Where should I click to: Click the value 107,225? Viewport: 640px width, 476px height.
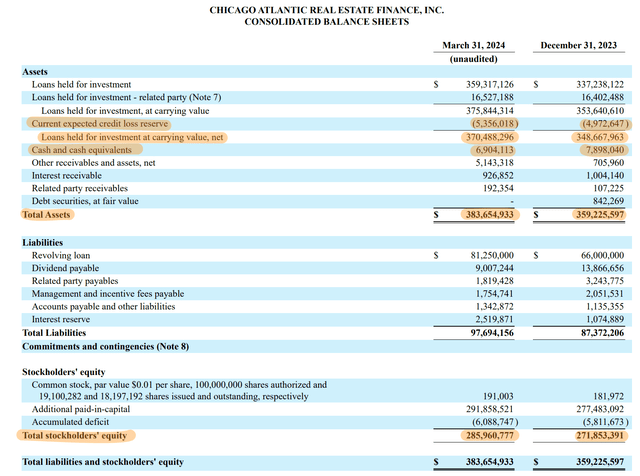(x=609, y=188)
